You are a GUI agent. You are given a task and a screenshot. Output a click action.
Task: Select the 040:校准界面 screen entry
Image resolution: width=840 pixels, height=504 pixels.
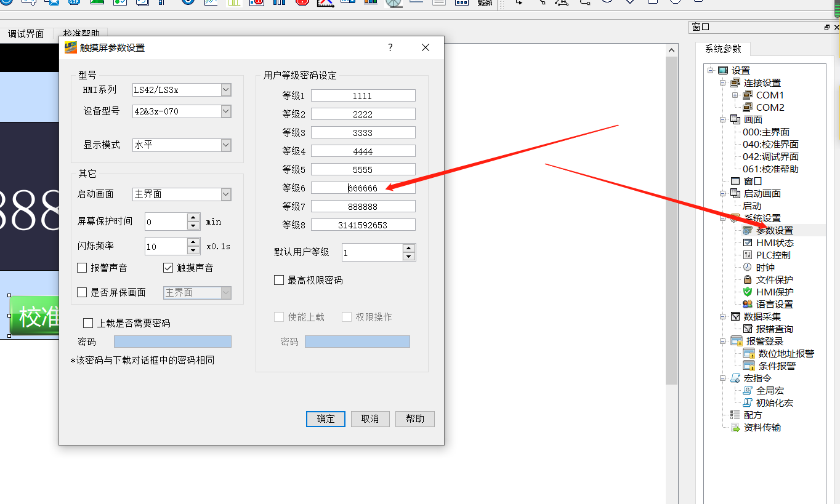770,145
